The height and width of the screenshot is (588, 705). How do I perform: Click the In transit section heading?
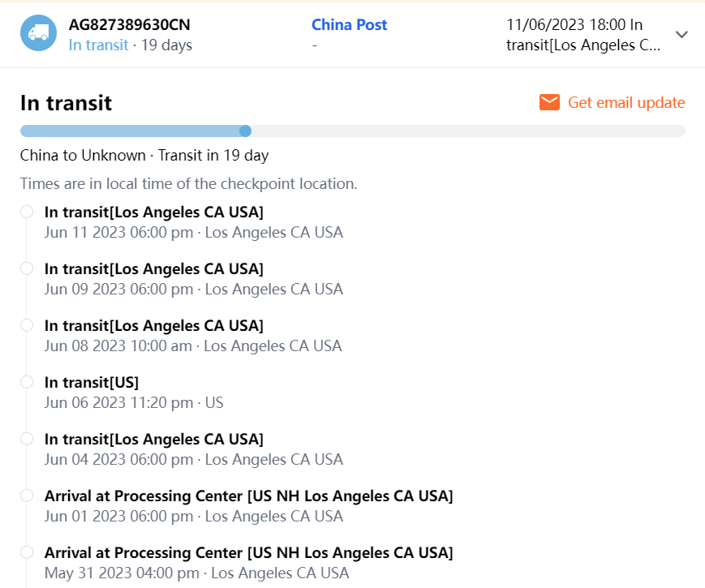click(x=66, y=103)
